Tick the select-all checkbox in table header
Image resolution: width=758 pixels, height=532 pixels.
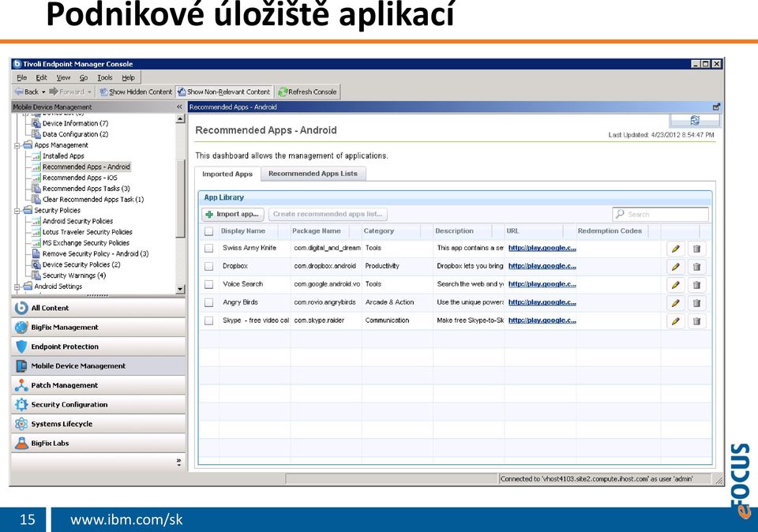tap(208, 231)
